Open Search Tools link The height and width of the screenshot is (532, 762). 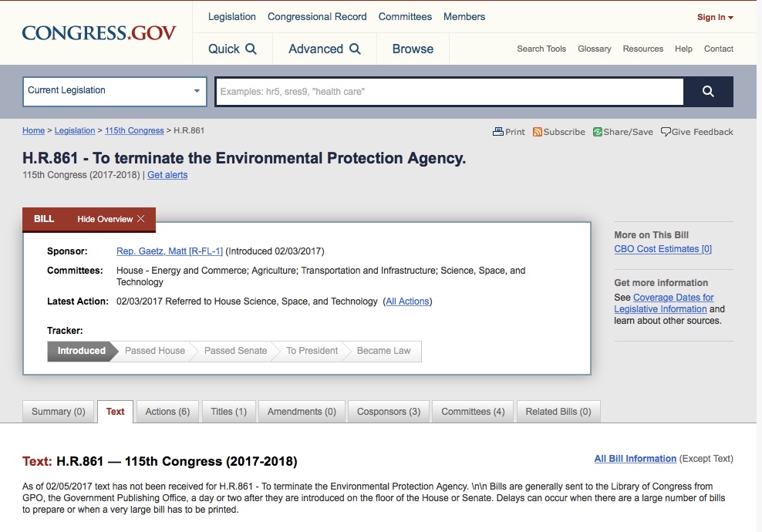pyautogui.click(x=541, y=49)
